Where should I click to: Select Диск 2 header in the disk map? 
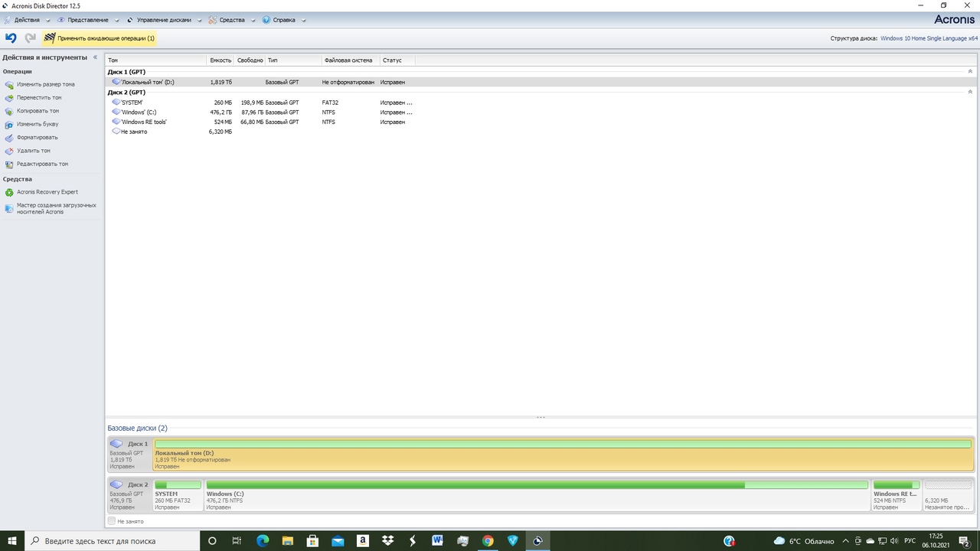130,495
